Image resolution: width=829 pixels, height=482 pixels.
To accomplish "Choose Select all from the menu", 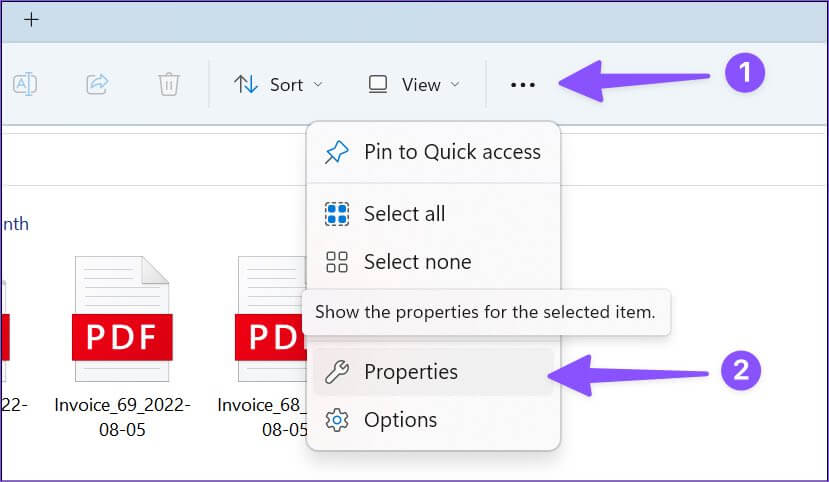I will [433, 214].
